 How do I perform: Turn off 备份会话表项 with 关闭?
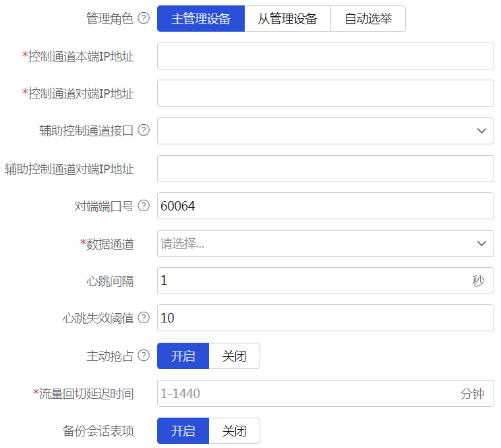(x=234, y=430)
